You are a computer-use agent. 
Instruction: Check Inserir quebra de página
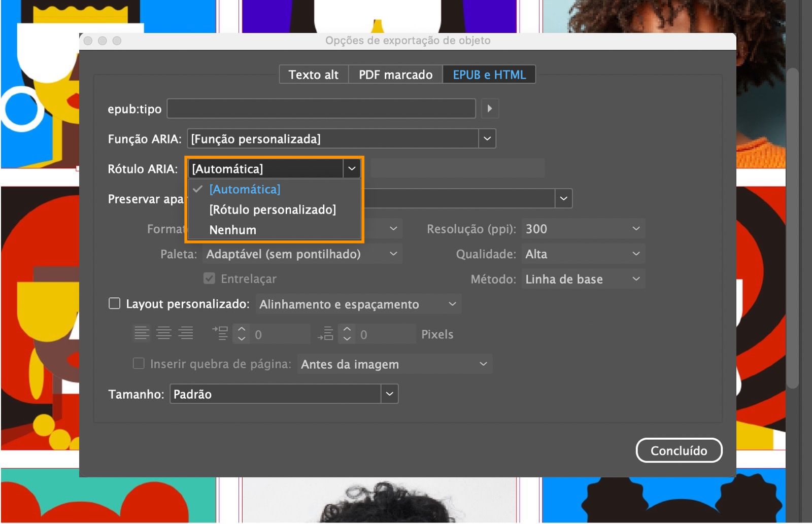(139, 363)
